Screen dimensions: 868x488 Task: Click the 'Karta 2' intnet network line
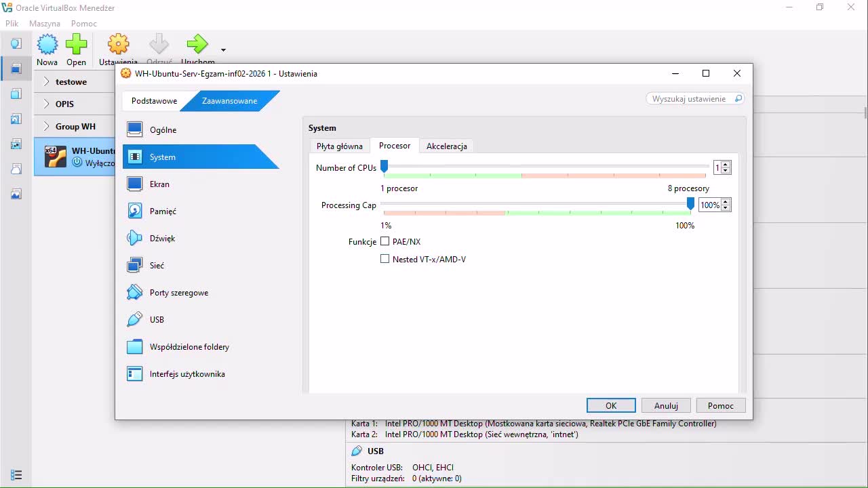[x=465, y=434]
